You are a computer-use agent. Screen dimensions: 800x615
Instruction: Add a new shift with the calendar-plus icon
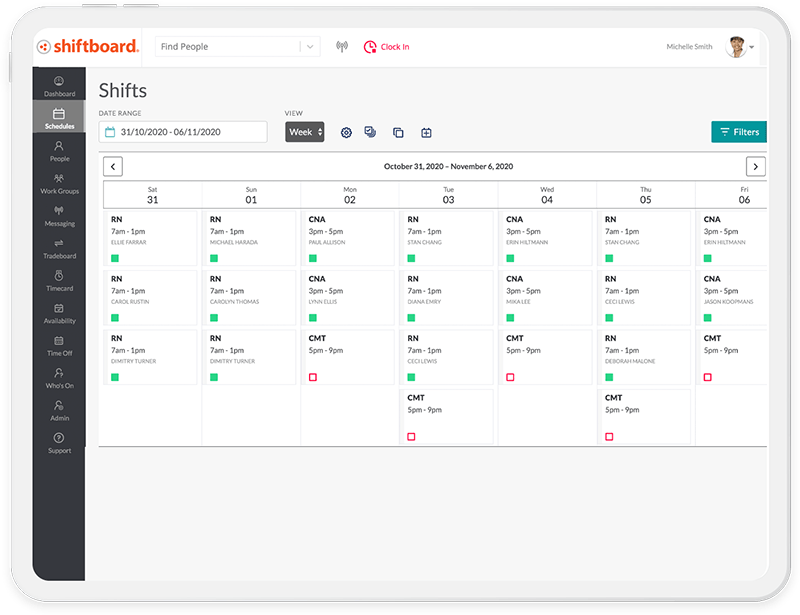pos(424,131)
